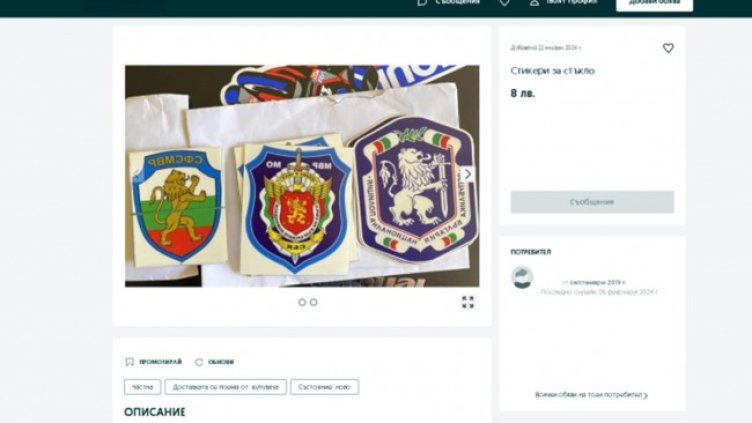Click the Съобщение message button
Screen dimensions: 752x423
tap(592, 202)
